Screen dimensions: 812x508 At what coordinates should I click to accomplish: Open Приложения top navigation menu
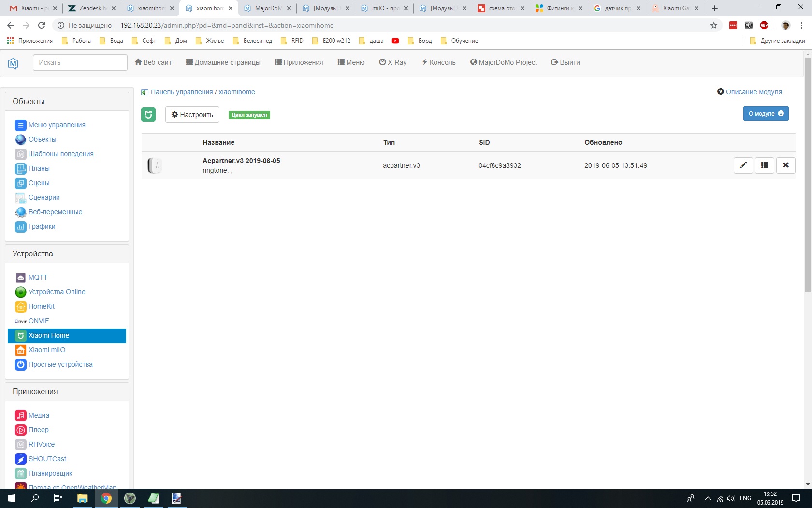[299, 62]
